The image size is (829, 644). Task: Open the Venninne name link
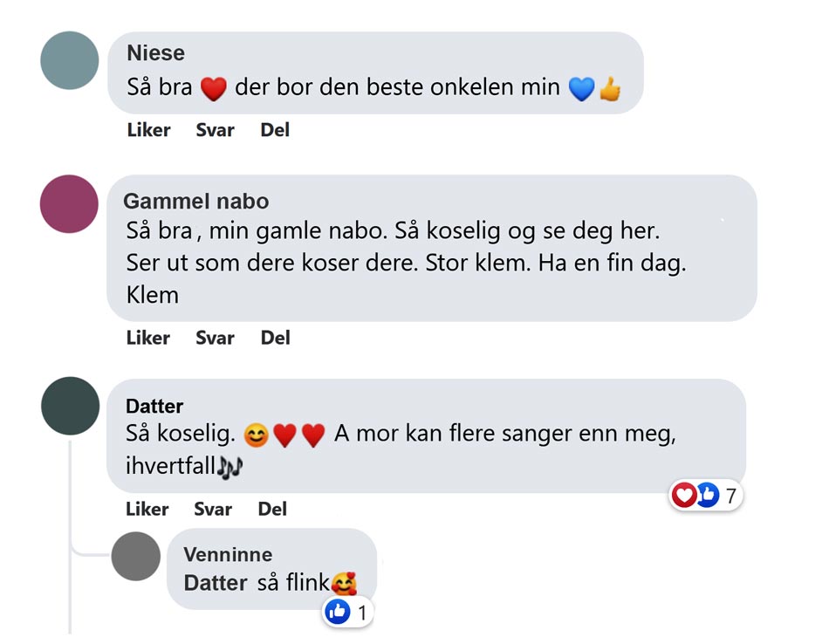point(228,555)
